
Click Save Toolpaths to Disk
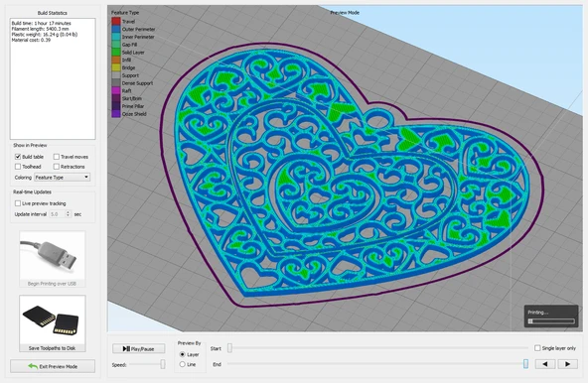52,348
